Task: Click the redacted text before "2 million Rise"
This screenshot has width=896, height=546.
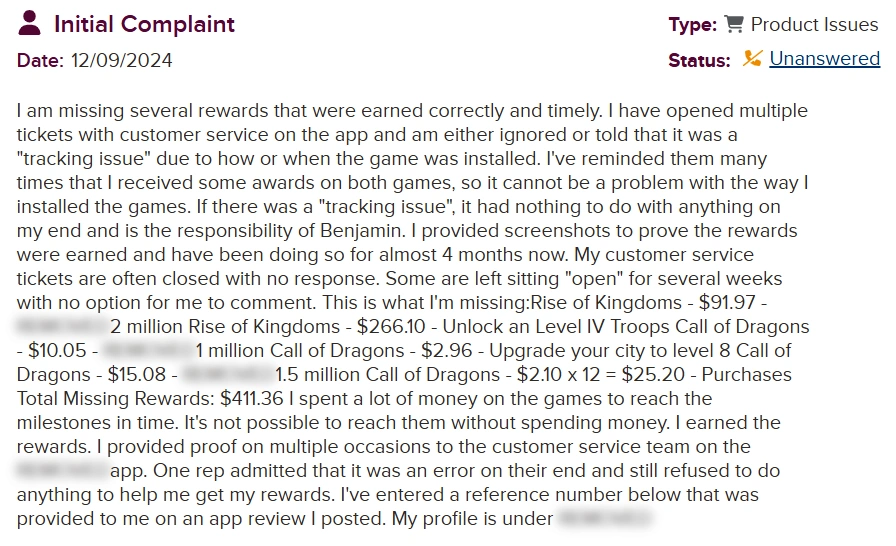Action: (x=61, y=327)
